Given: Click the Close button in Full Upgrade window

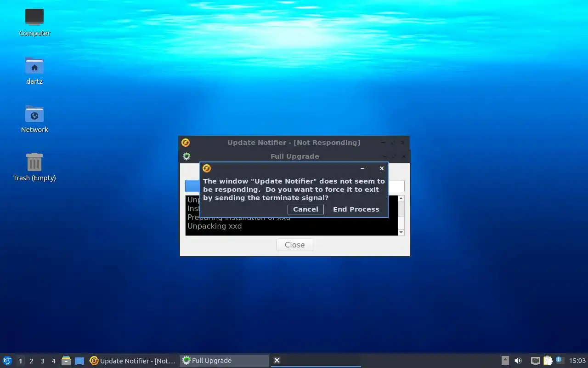Looking at the screenshot, I should tap(294, 245).
